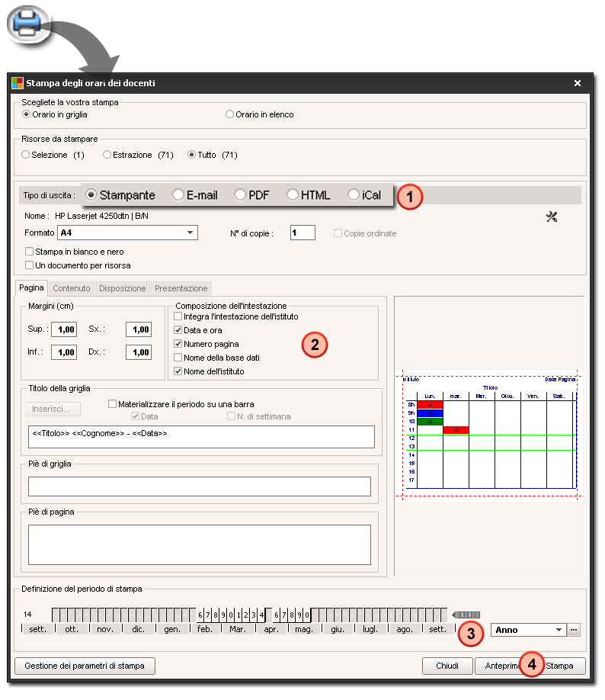This screenshot has height=700, width=605.
Task: Open the Anno period dropdown
Action: tap(528, 631)
